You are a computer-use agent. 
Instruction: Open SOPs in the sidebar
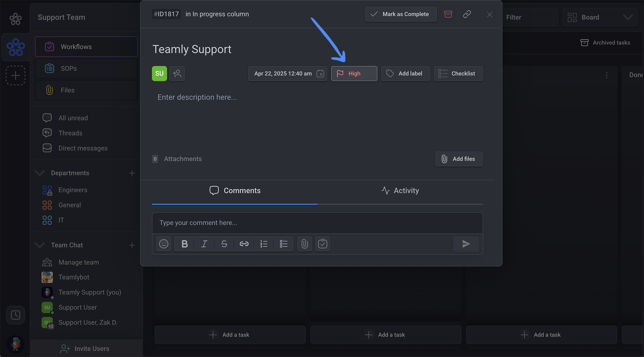click(x=86, y=68)
